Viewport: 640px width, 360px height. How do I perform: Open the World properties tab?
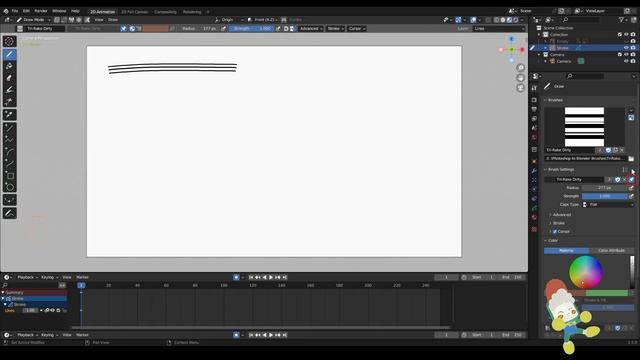click(534, 137)
